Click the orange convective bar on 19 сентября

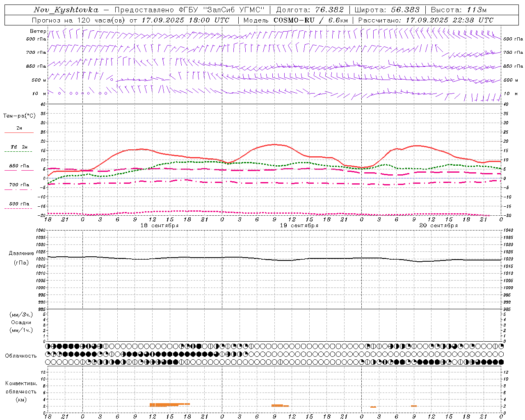point(280,406)
